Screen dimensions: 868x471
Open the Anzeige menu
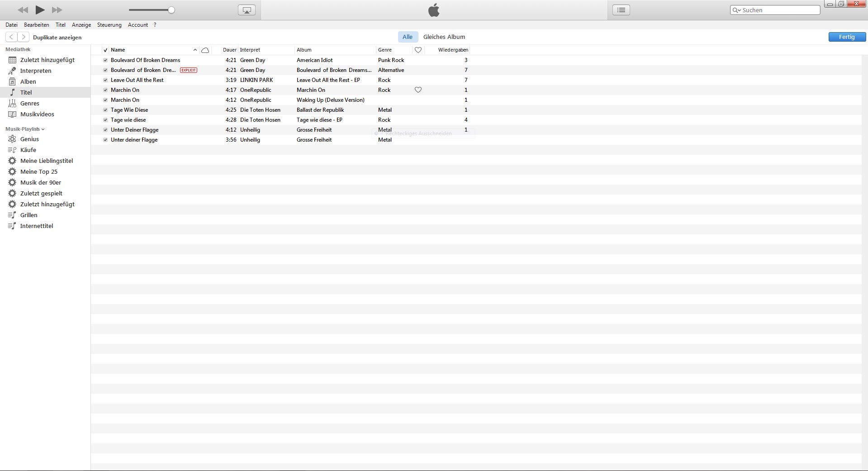[81, 25]
